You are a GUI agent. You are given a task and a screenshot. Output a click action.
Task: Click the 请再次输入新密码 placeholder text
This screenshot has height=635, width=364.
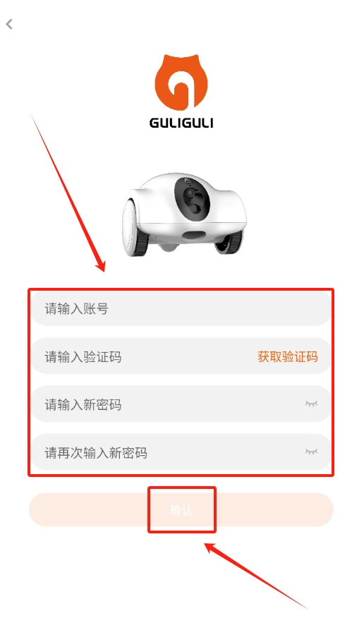(x=96, y=452)
